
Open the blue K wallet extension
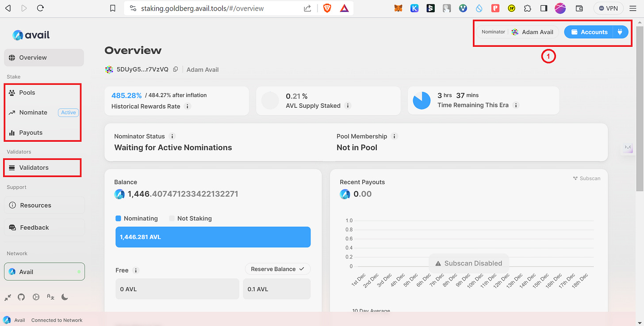pos(414,8)
